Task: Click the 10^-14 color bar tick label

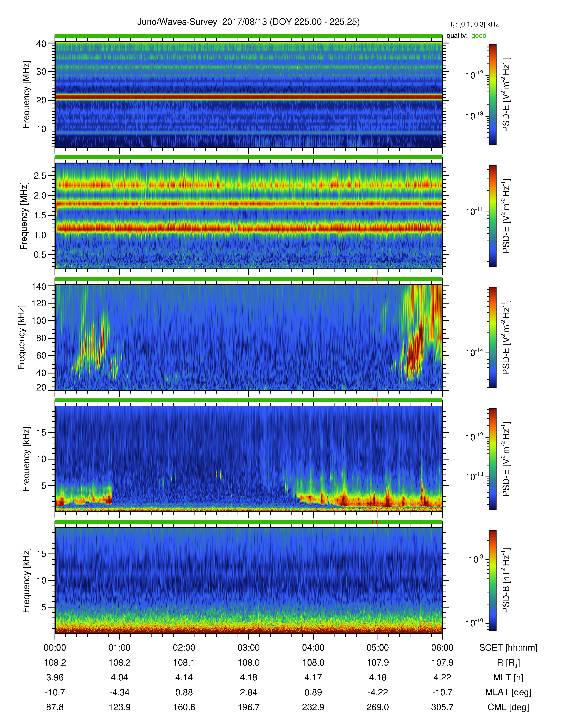Action: click(x=474, y=352)
